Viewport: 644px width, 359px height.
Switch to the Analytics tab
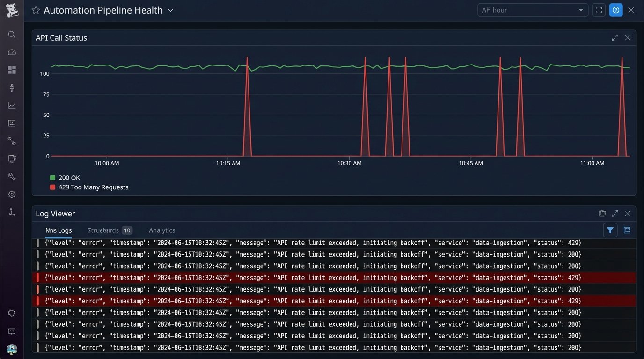(x=162, y=230)
